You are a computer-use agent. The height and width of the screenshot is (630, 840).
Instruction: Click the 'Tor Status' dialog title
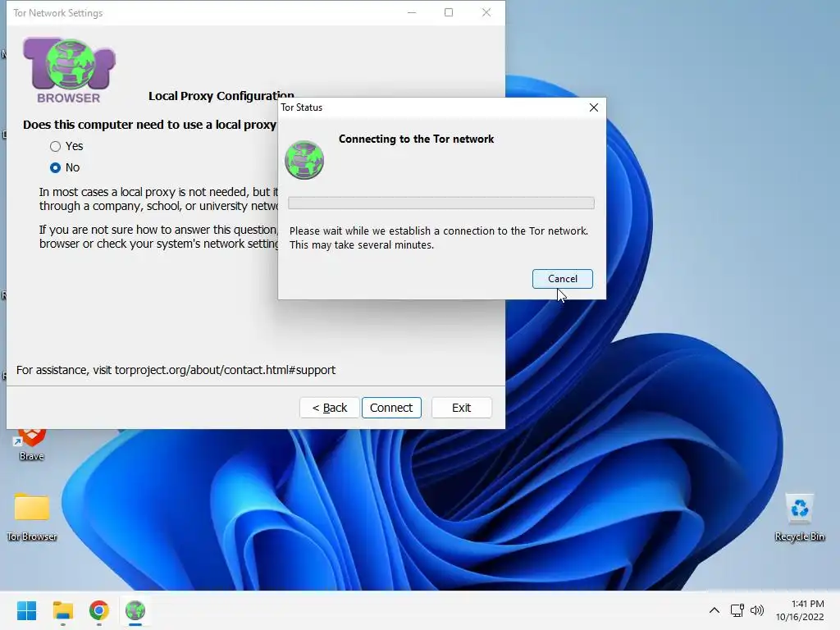click(302, 107)
